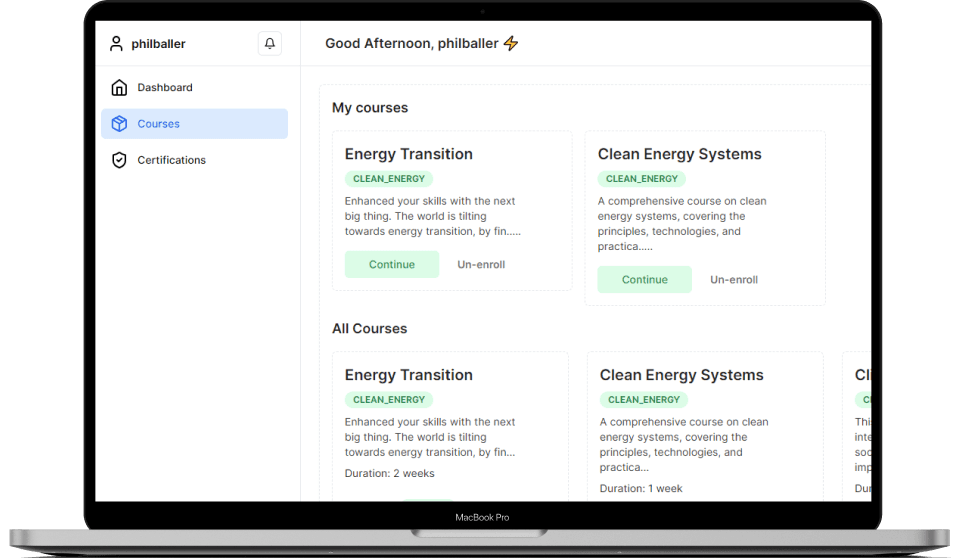Un-enroll from Energy Transition course
The width and height of the screenshot is (959, 560).
point(481,264)
